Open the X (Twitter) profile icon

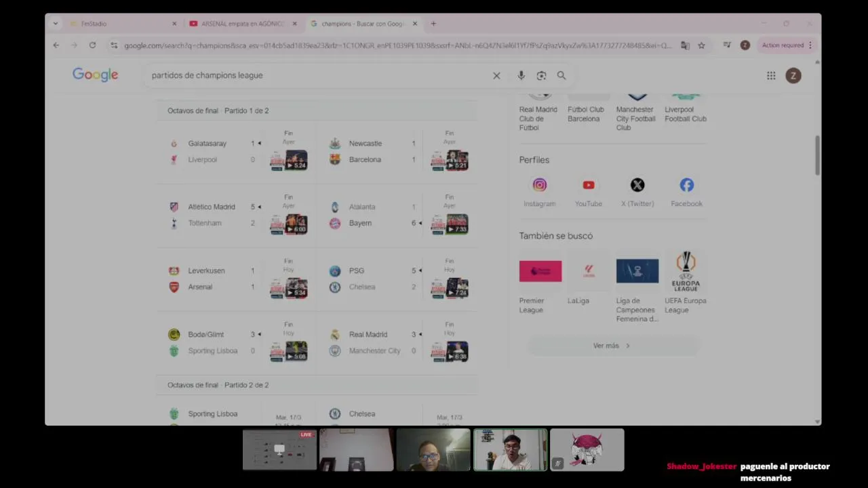click(x=637, y=185)
